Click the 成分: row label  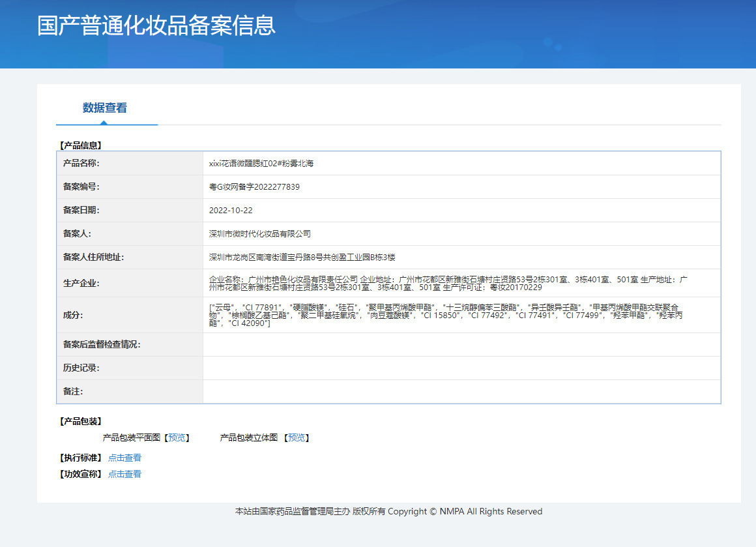click(73, 315)
